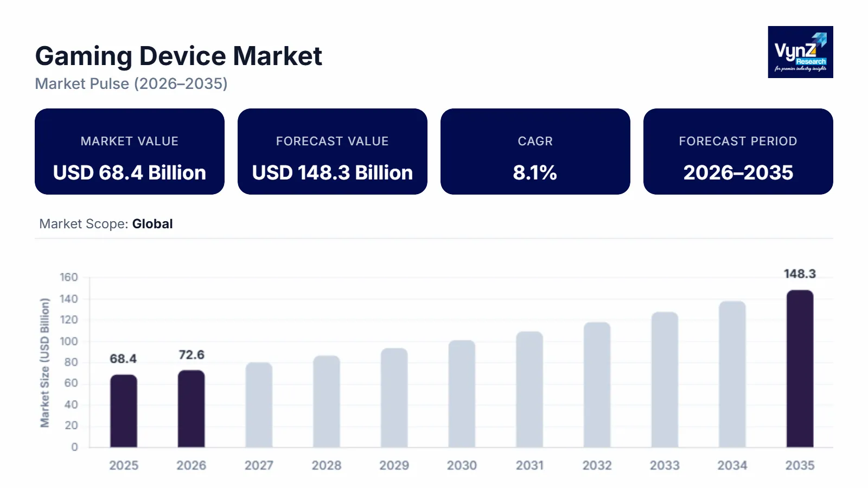Expand the Forecast Period card
This screenshot has height=488, width=868.
coord(738,151)
